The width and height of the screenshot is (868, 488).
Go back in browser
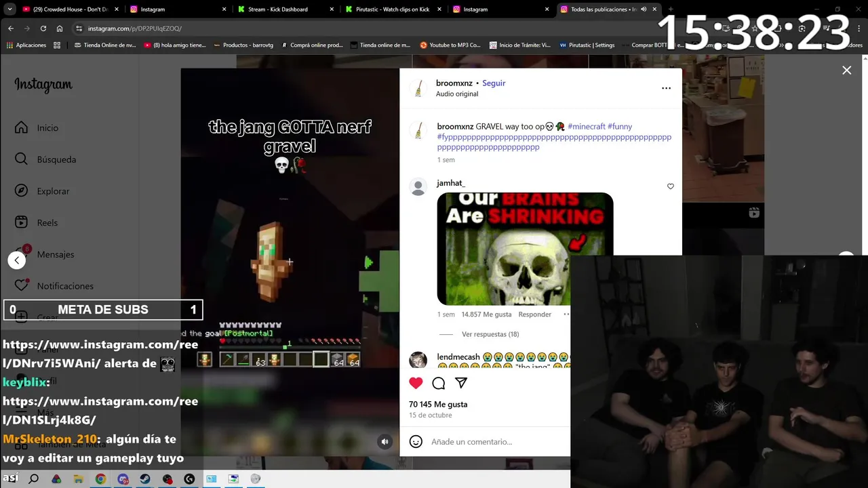click(11, 28)
